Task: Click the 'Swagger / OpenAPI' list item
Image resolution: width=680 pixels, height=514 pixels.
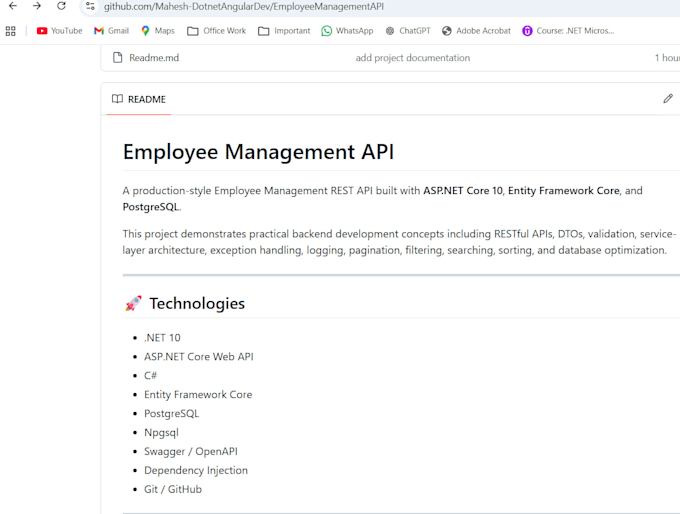Action: point(191,452)
